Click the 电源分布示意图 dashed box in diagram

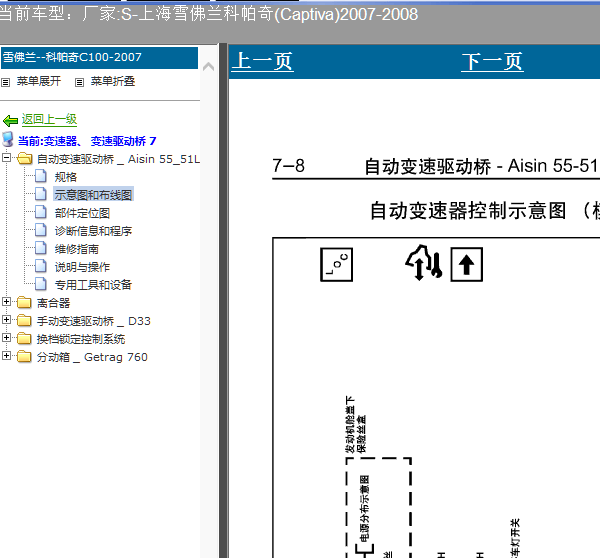pyautogui.click(x=378, y=507)
